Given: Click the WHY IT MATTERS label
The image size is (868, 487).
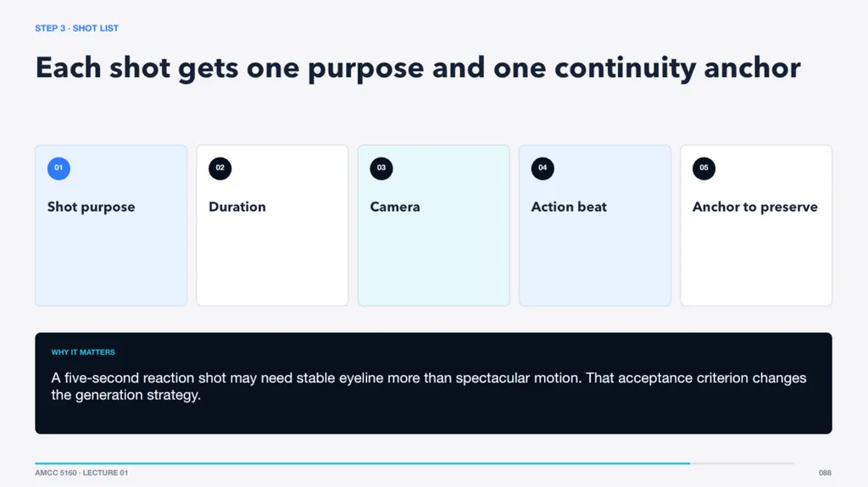Looking at the screenshot, I should coord(83,352).
